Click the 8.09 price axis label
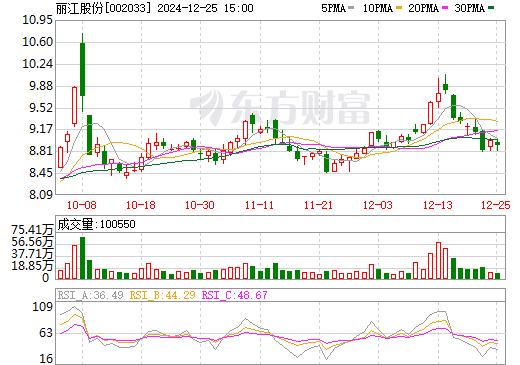Image resolution: width=520 pixels, height=365 pixels. [41, 194]
